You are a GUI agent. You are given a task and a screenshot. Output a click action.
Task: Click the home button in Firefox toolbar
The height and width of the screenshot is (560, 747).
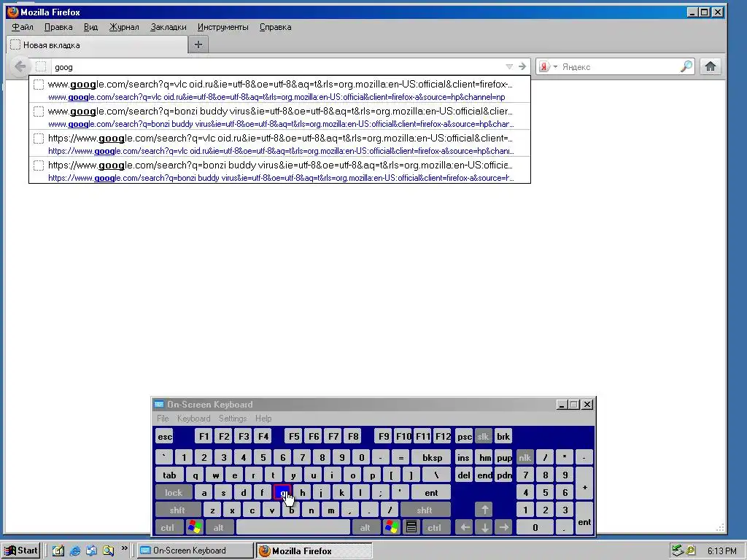[x=711, y=66]
